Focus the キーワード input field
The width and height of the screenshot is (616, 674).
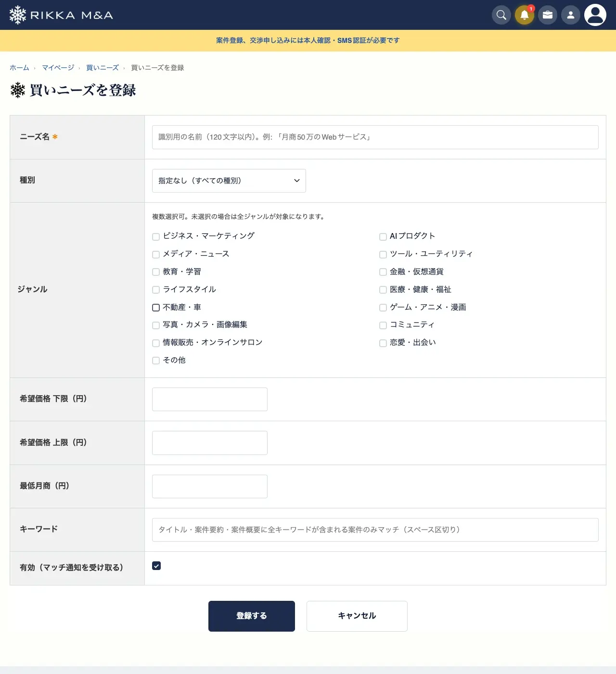click(375, 530)
